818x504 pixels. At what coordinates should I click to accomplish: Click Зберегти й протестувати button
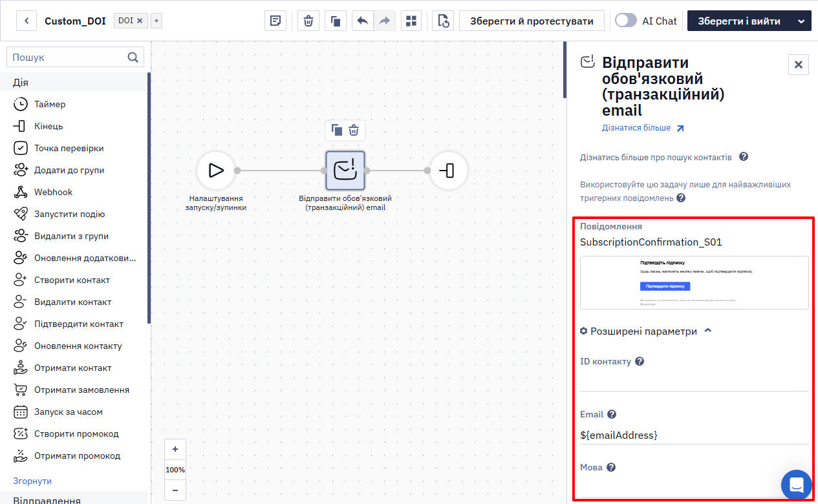(532, 21)
